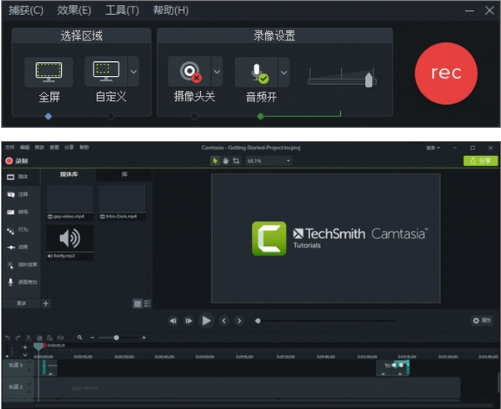Open the 登录 sign-in dropdown
Image resolution: width=501 pixels, height=409 pixels.
tap(433, 148)
